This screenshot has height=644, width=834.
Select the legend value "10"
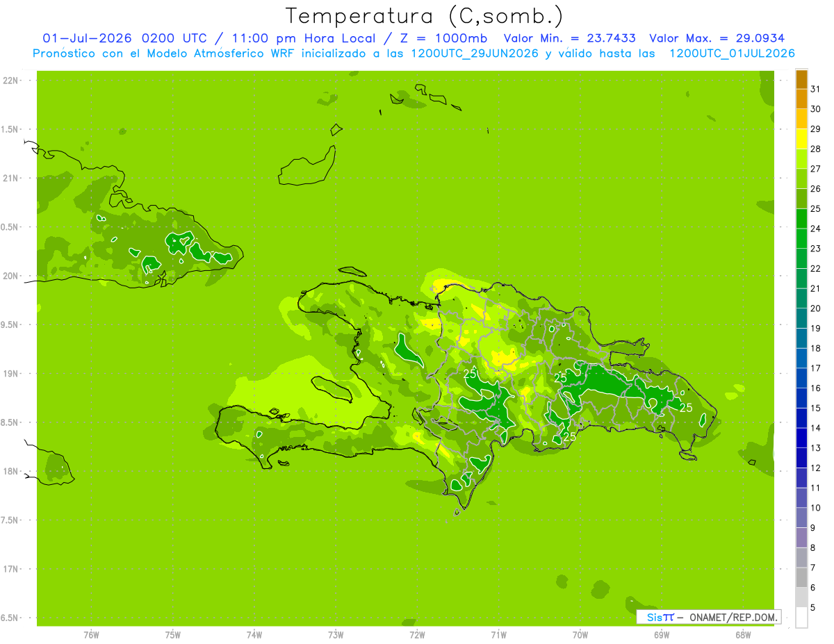(816, 508)
